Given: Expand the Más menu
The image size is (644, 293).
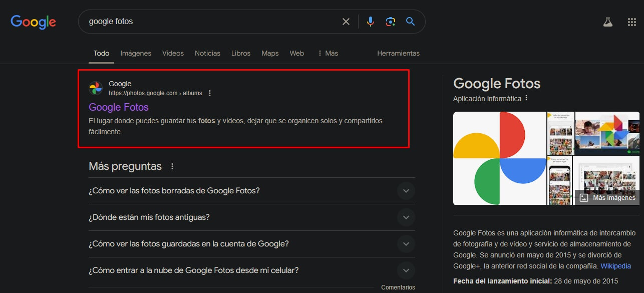Looking at the screenshot, I should pos(328,53).
